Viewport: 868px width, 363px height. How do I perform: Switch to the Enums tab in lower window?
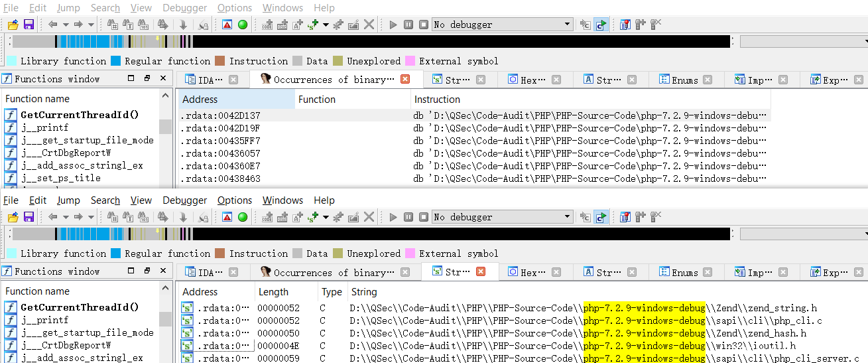click(685, 272)
